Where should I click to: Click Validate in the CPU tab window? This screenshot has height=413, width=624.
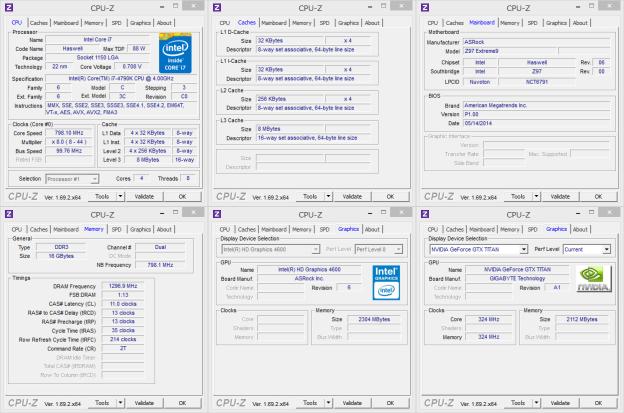pyautogui.click(x=144, y=197)
